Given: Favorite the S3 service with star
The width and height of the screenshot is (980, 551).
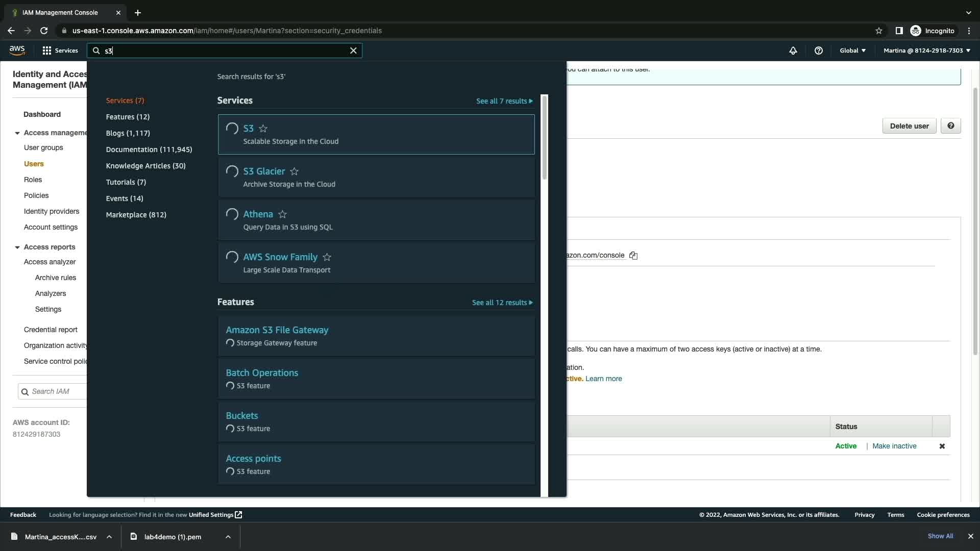Looking at the screenshot, I should pyautogui.click(x=263, y=129).
